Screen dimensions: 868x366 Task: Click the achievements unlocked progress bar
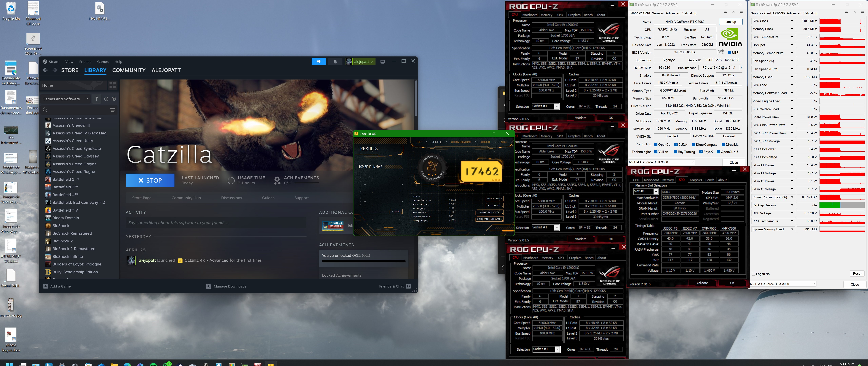click(364, 261)
